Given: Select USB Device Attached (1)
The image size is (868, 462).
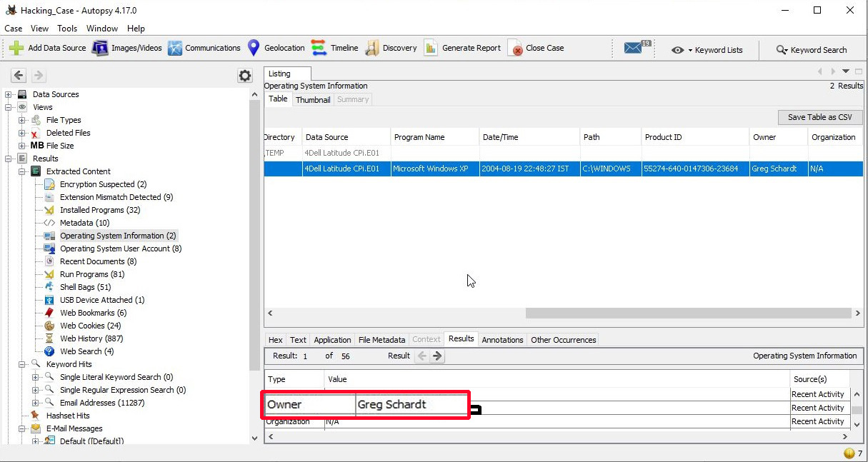Looking at the screenshot, I should 102,300.
